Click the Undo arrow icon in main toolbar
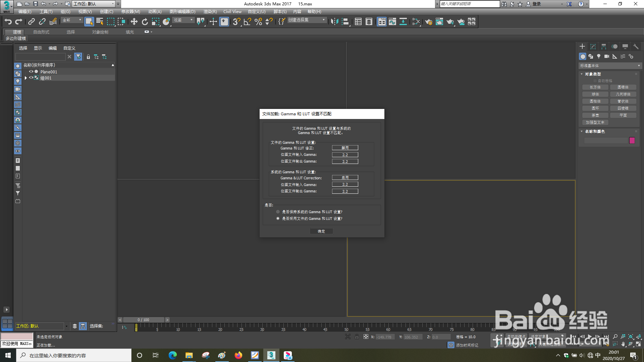The width and height of the screenshot is (644, 362). tap(8, 22)
